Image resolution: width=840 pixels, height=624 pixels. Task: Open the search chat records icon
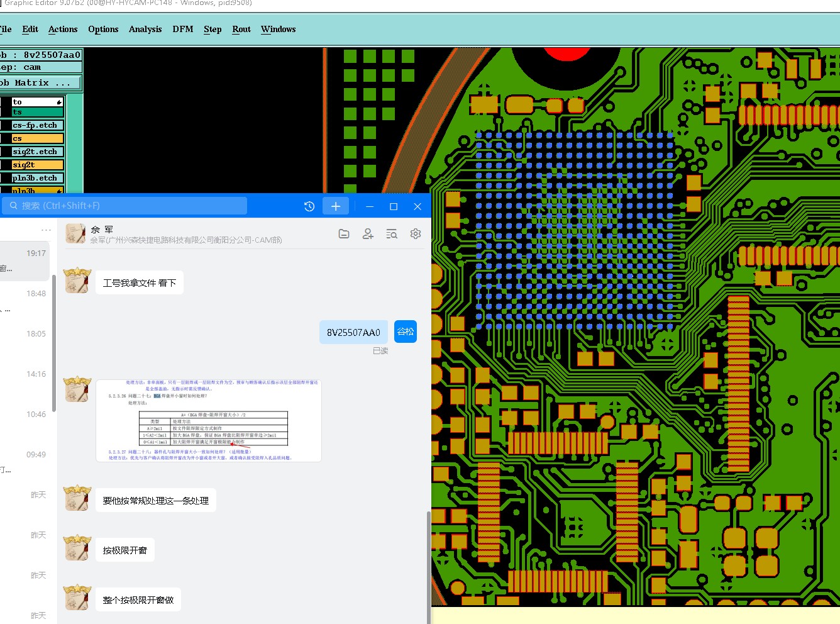392,233
